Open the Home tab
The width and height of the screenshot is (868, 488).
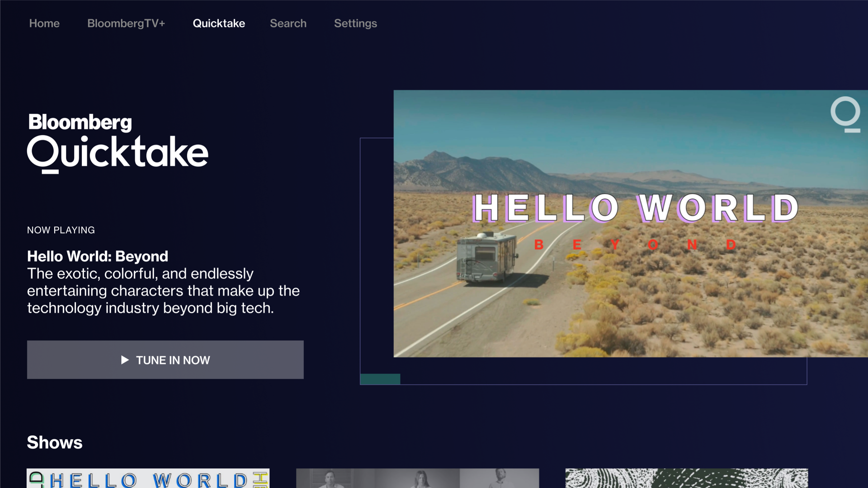point(44,23)
